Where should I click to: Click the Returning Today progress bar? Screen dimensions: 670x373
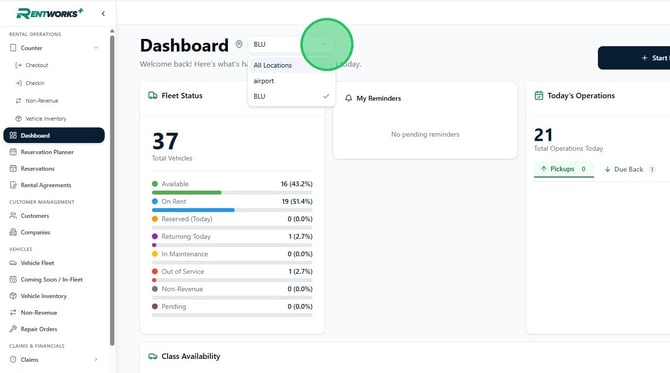coord(232,245)
